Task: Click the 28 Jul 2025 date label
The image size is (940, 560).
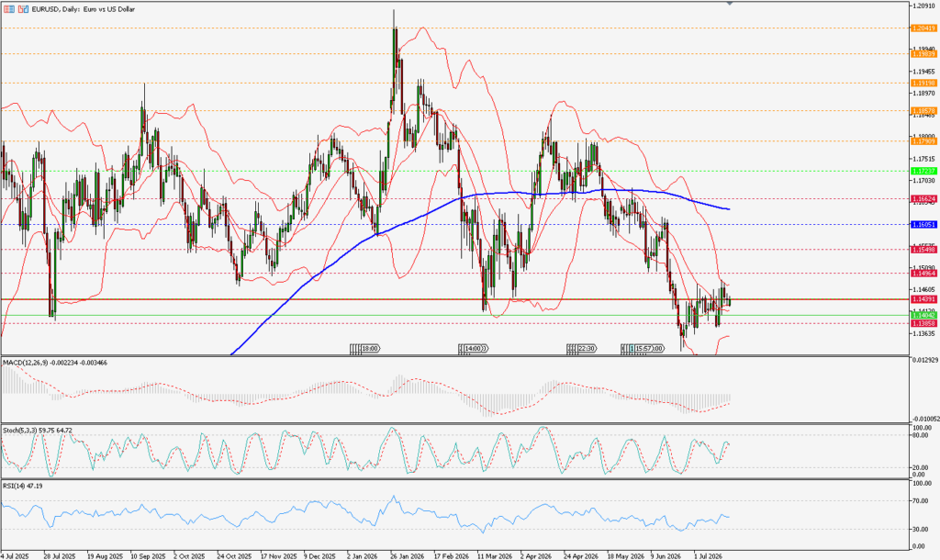Action: 60,556
